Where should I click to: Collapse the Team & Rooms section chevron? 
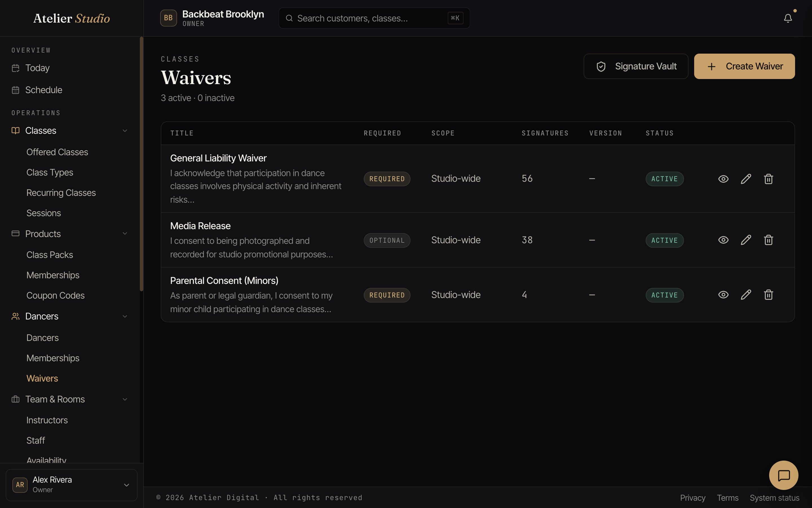click(x=125, y=399)
